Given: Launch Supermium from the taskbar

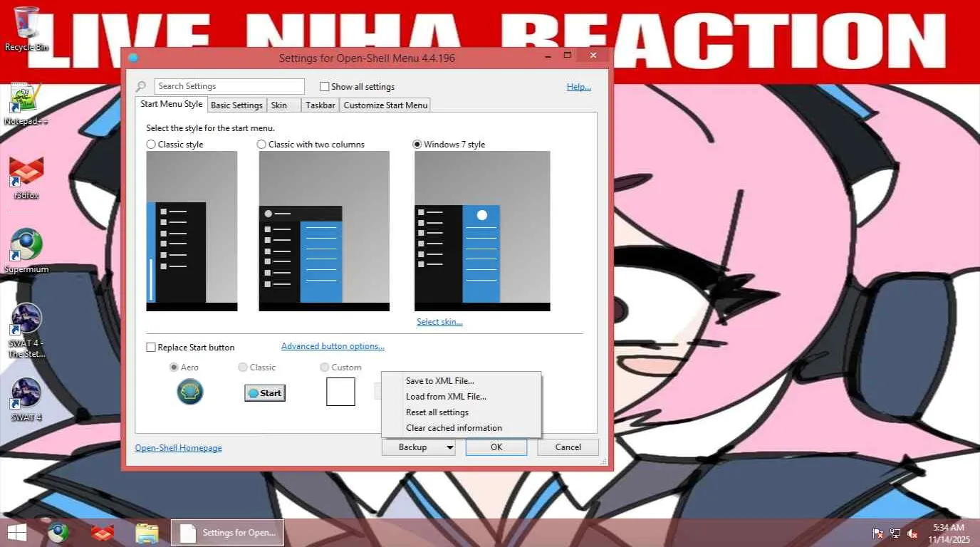Looking at the screenshot, I should 58,532.
